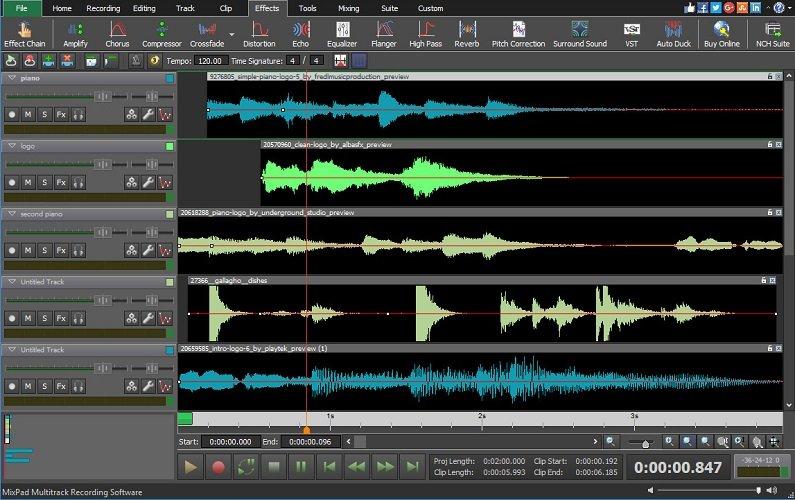Open the Surround Sound tool

pyautogui.click(x=580, y=34)
